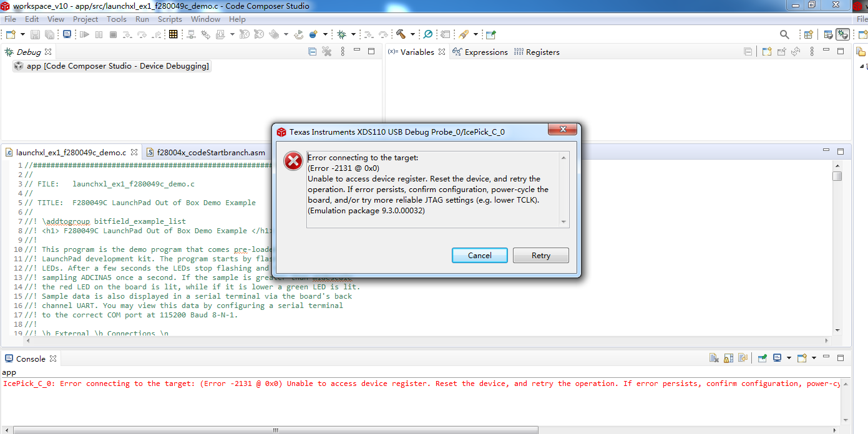Open the Project menu
Viewport: 868px width, 434px height.
click(85, 19)
